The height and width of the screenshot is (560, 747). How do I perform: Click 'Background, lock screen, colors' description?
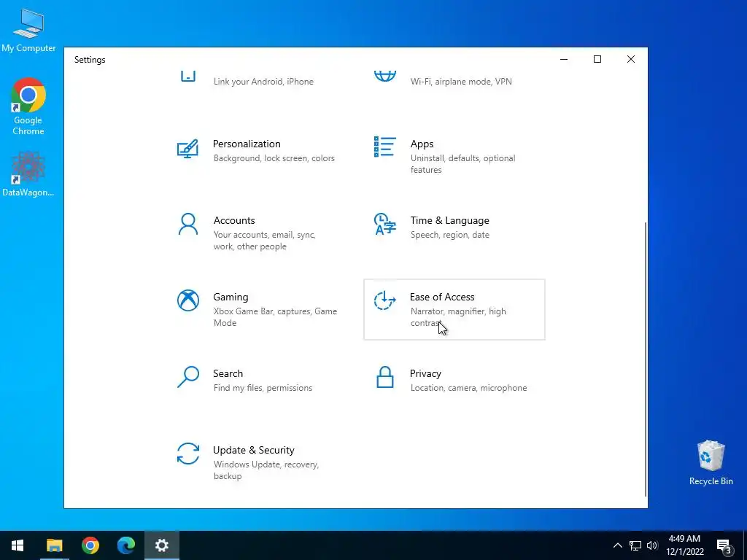274,158
